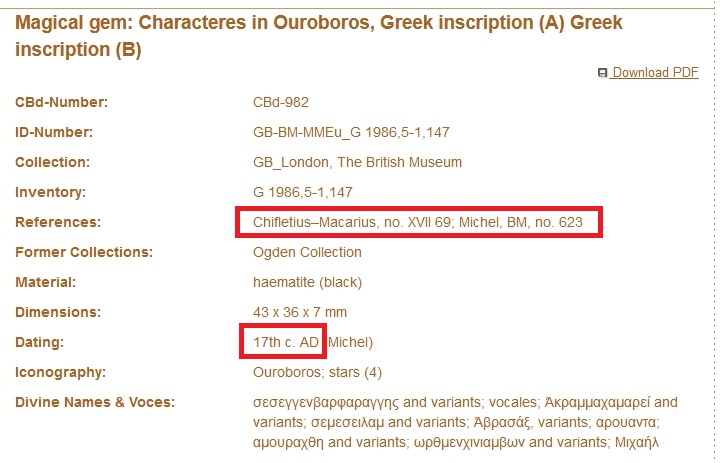Click the 17th c. AD dating value
The width and height of the screenshot is (720, 463).
coord(284,342)
